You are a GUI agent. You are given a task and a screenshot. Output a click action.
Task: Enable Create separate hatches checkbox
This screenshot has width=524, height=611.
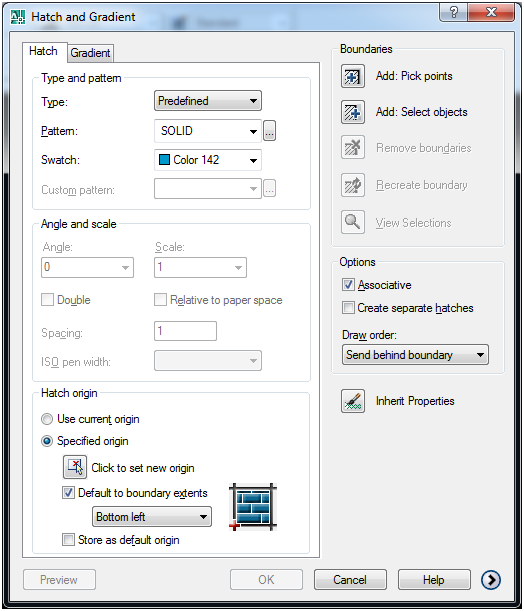pyautogui.click(x=348, y=308)
